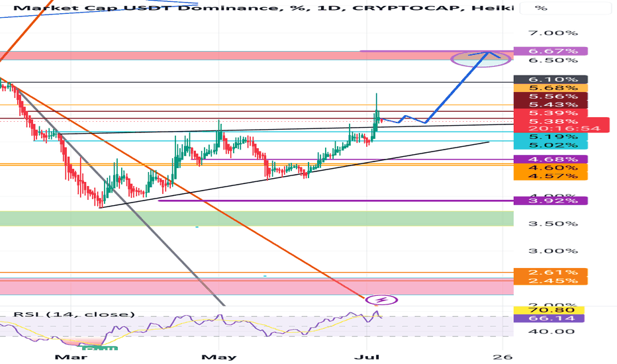Click the 3.92% purple price label
The height and width of the screenshot is (364, 617).
551,201
